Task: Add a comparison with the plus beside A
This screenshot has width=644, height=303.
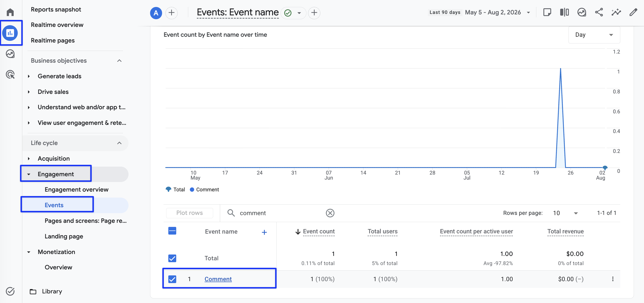Action: tap(171, 13)
